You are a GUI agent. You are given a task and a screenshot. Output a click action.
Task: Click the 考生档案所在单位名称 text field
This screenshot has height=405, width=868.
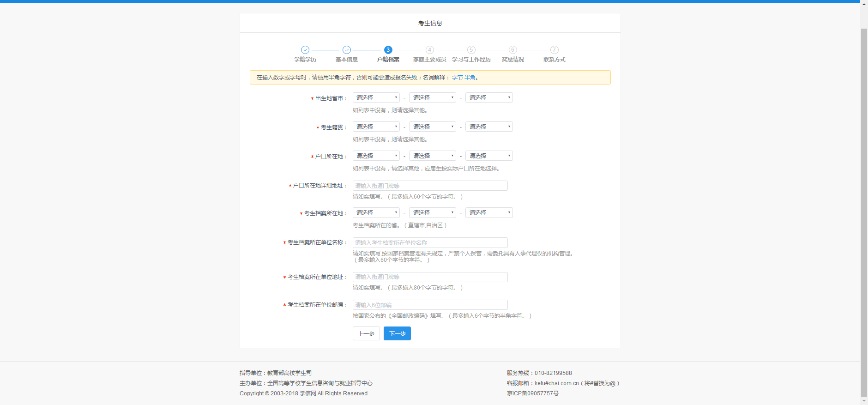430,242
